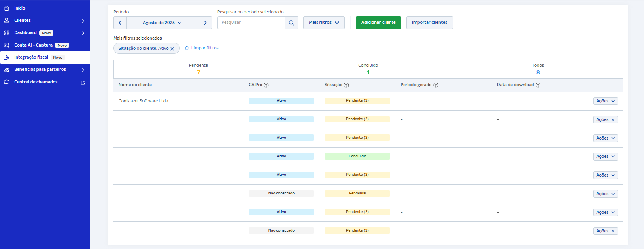
Task: Click the Novo badge beside Integração fiscal
Action: click(x=58, y=57)
